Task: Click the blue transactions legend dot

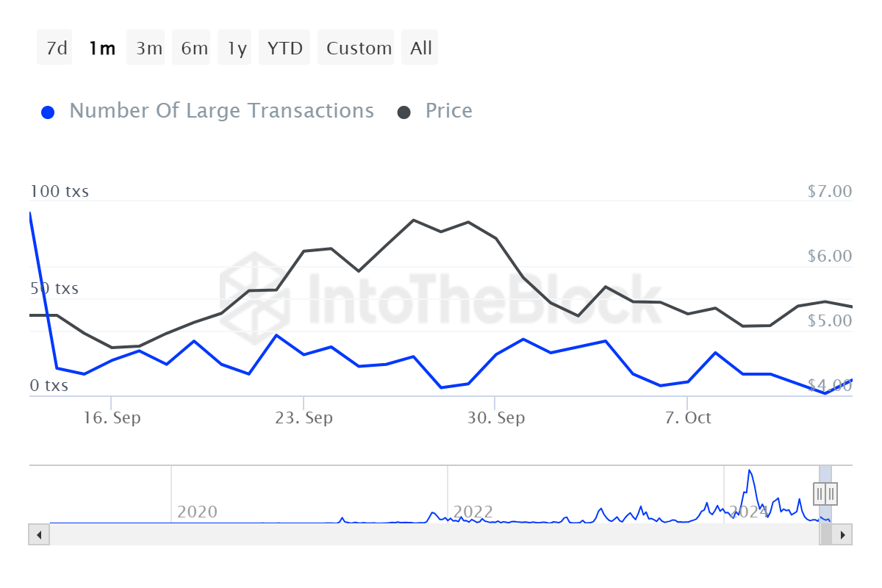Action: (x=49, y=112)
